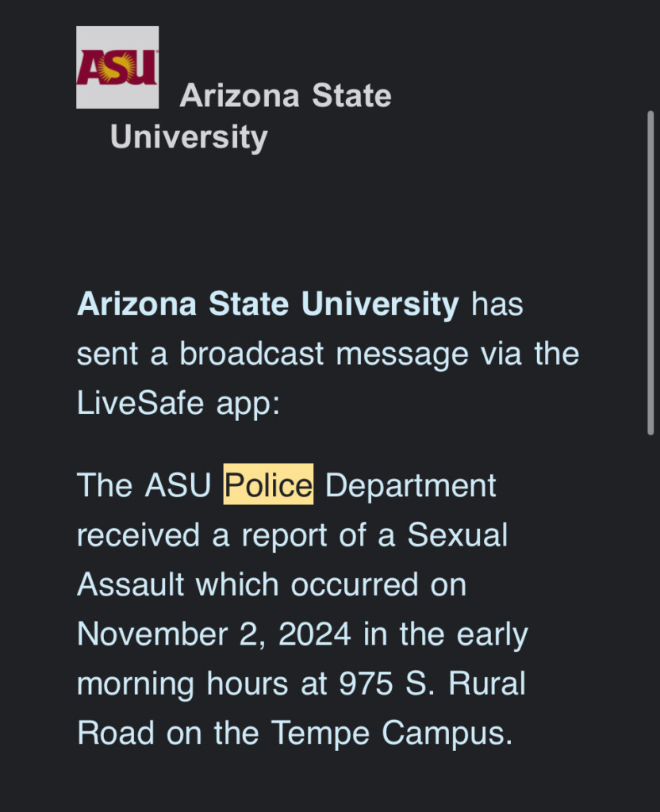660x812 pixels.
Task: Click the '975 S. Rural' address text
Action: pos(432,684)
